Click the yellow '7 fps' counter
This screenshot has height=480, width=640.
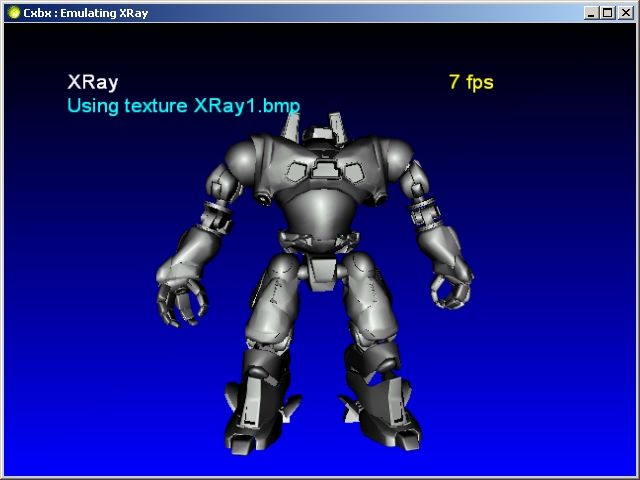tap(471, 82)
